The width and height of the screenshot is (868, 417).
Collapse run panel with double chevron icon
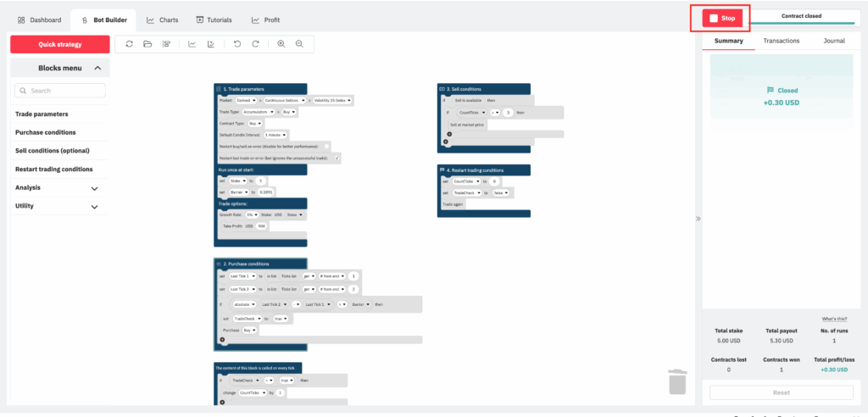point(698,219)
